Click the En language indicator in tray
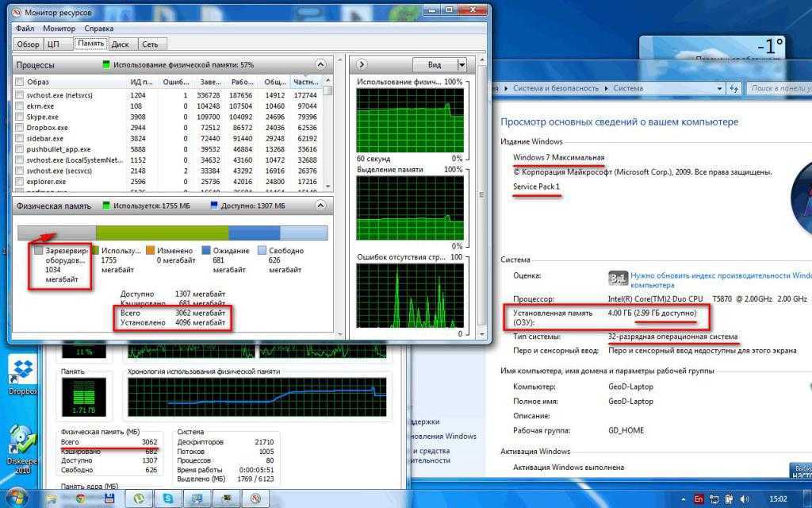Screen dimensions: 812x508 tap(699, 498)
